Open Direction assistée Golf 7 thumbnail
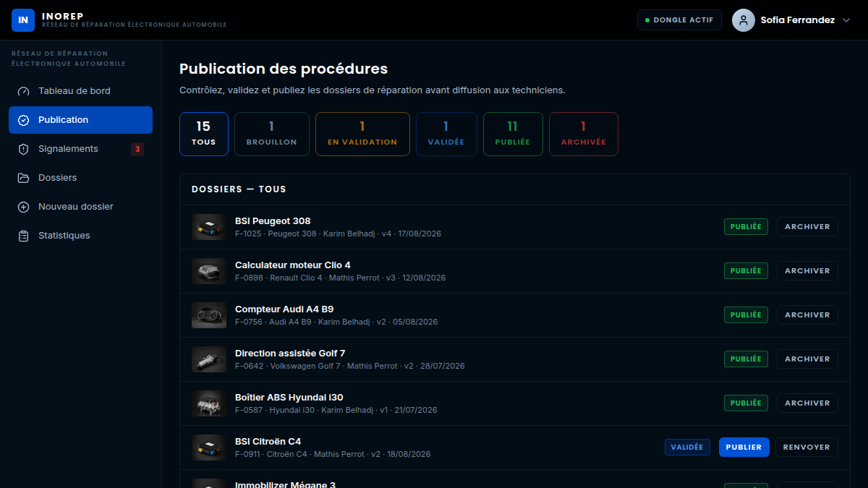This screenshot has width=868, height=488. [209, 359]
